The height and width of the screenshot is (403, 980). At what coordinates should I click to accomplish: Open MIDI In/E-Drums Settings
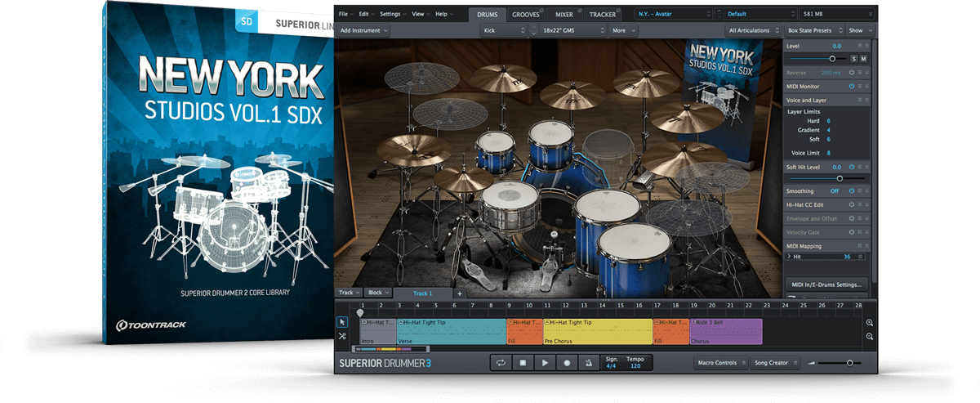[x=826, y=284]
